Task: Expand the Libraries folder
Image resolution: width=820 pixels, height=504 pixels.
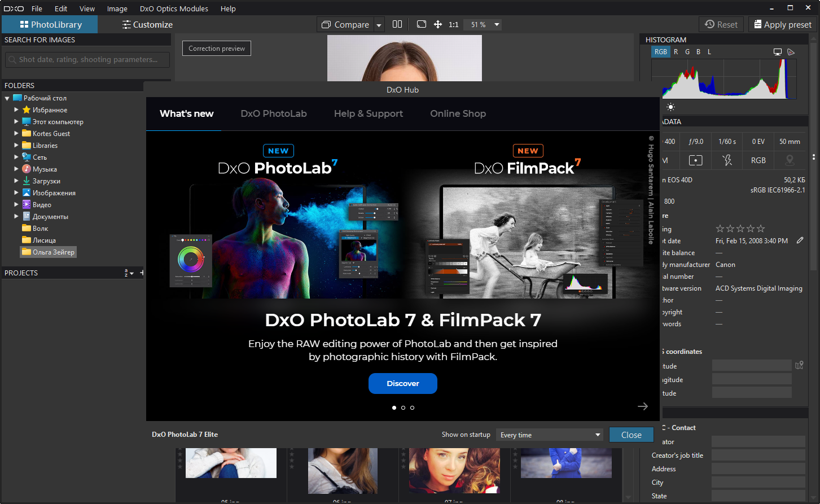Action: pos(16,145)
